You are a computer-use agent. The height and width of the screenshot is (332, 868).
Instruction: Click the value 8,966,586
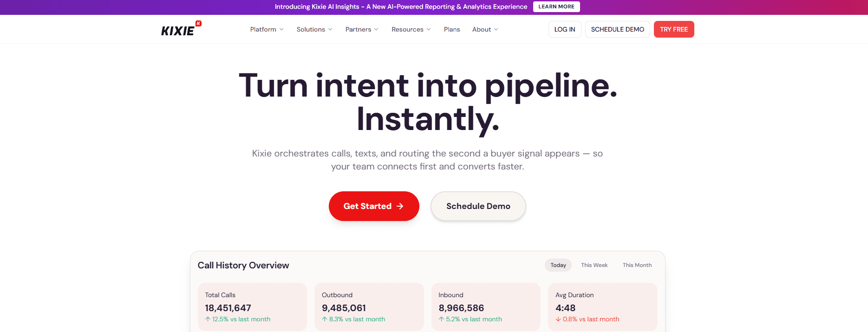coord(461,308)
